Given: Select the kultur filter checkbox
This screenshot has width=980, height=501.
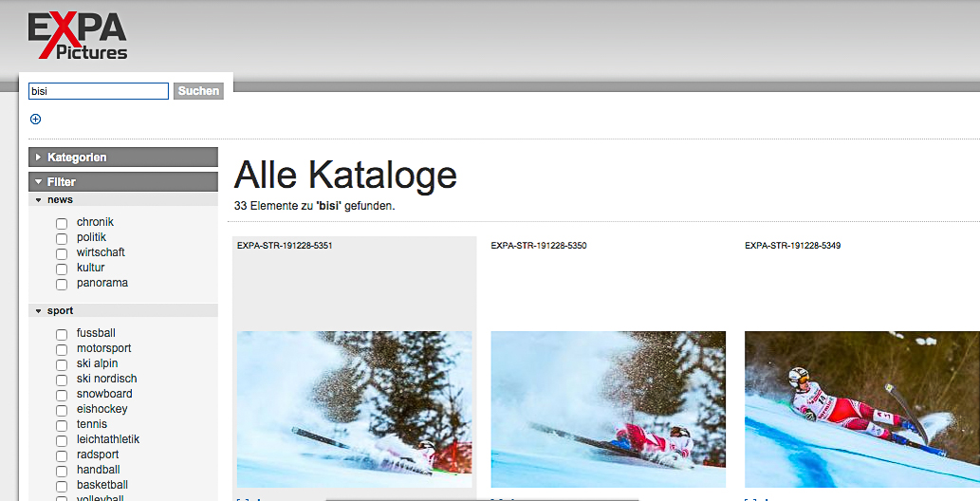Looking at the screenshot, I should point(62,269).
